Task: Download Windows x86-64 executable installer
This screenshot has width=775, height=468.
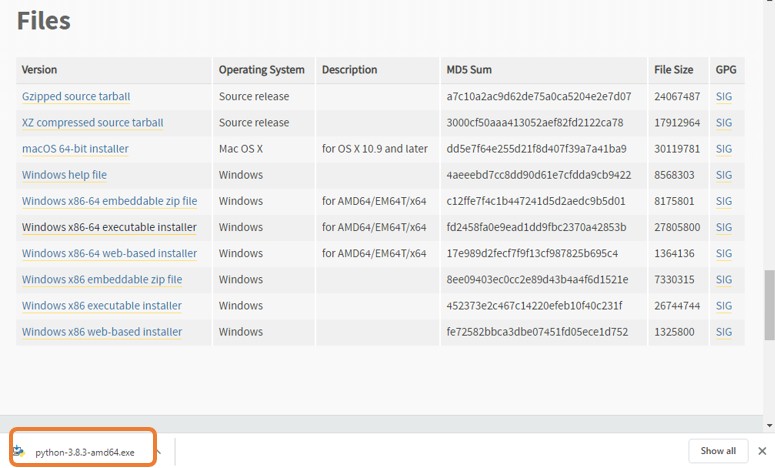Action: coord(109,227)
